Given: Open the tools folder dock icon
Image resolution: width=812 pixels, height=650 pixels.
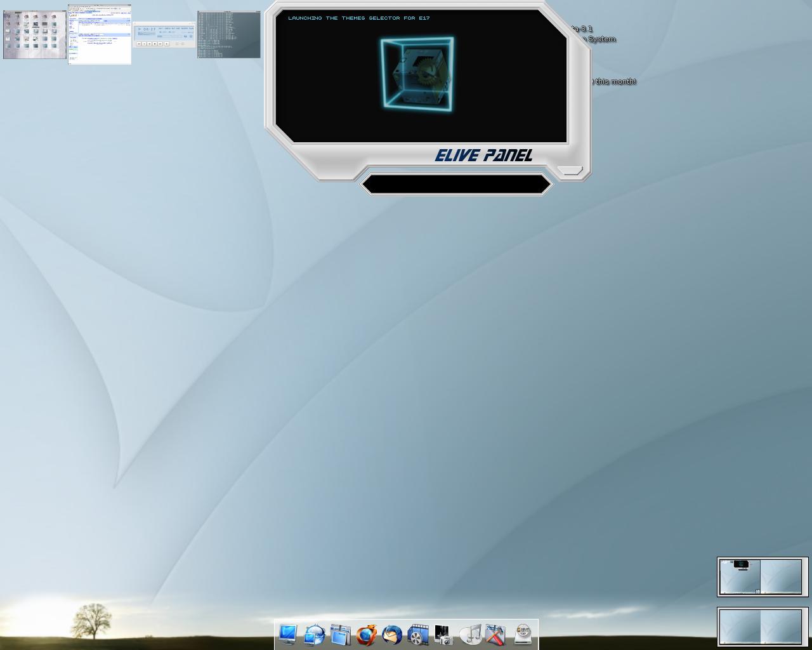Looking at the screenshot, I should click(x=496, y=634).
